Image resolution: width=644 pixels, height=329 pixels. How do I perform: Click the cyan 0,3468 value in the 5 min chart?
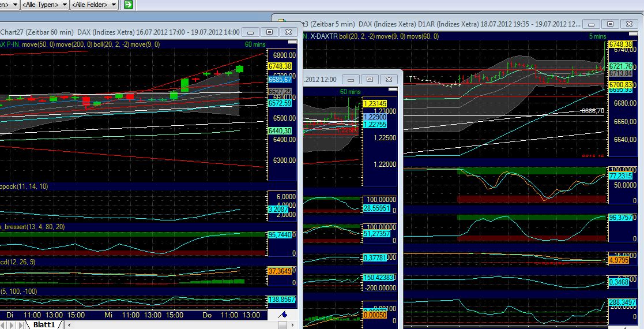click(619, 282)
